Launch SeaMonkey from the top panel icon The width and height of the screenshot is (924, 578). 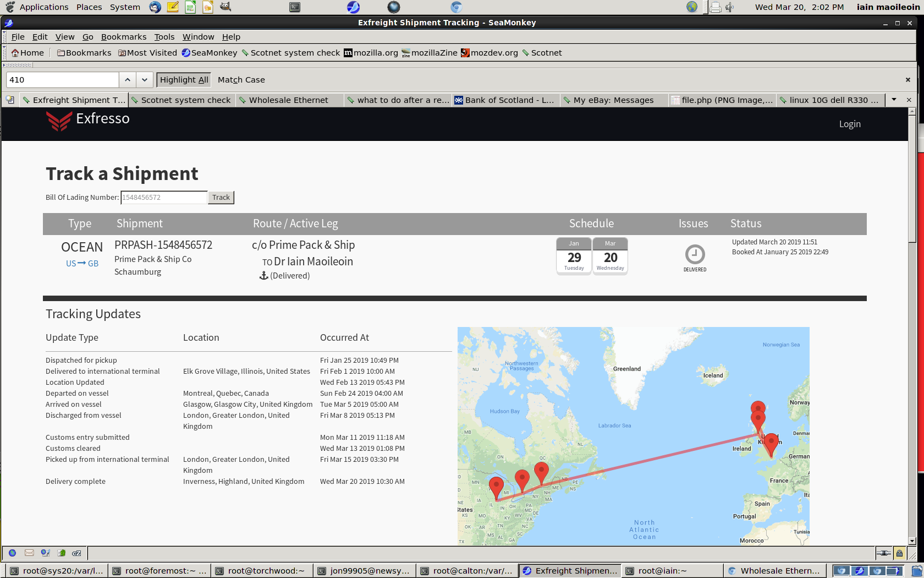[353, 7]
